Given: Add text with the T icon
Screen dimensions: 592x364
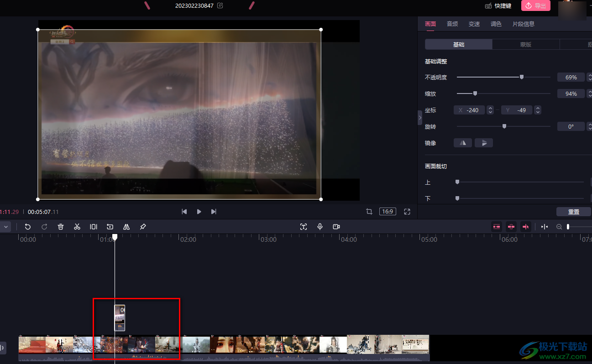Looking at the screenshot, I should click(304, 227).
